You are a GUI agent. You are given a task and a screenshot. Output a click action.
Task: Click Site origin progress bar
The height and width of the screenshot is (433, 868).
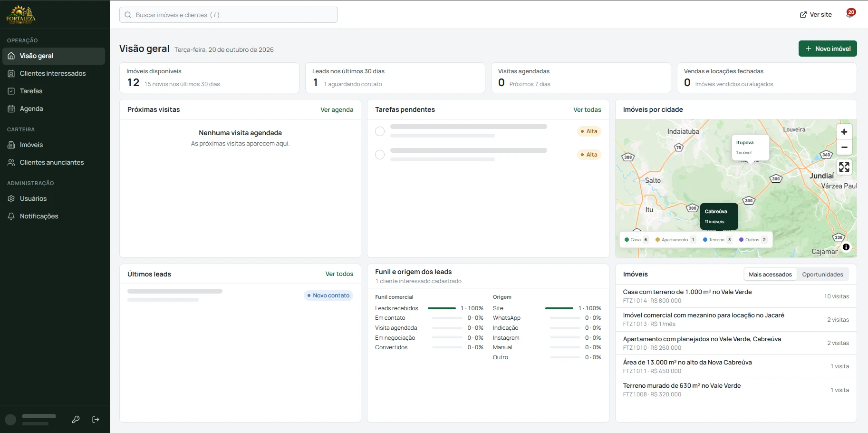coord(559,308)
